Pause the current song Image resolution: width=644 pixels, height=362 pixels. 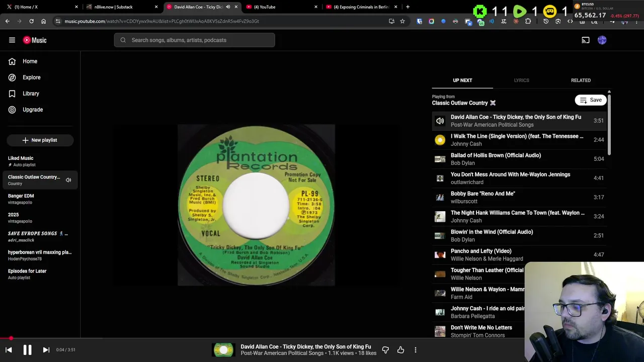(x=27, y=350)
